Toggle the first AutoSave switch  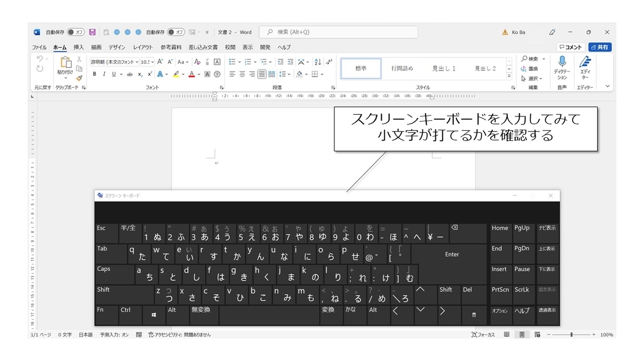(x=76, y=32)
